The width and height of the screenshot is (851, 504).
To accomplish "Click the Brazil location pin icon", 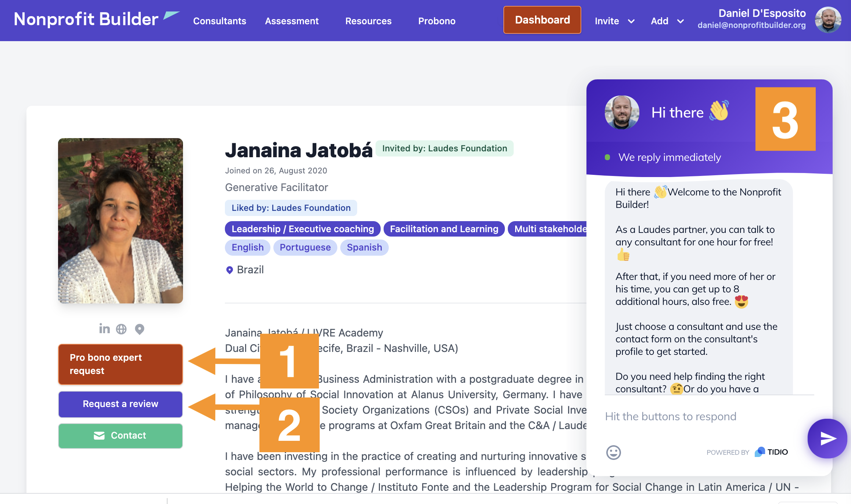I will click(x=229, y=270).
